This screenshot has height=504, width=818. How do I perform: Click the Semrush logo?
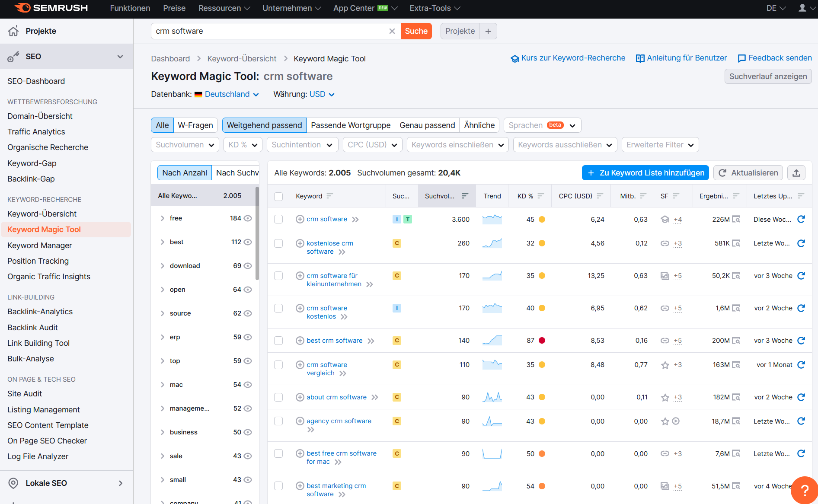click(x=51, y=8)
